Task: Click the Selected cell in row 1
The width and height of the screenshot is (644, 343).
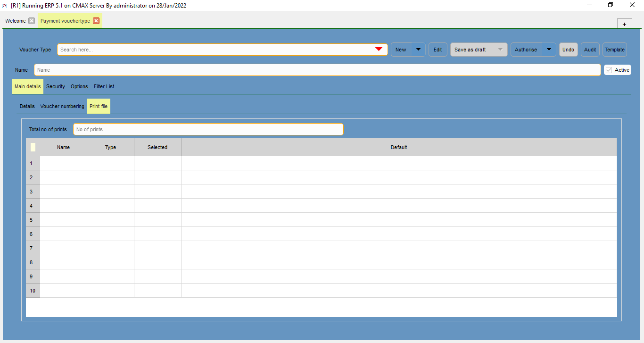Action: [158, 163]
